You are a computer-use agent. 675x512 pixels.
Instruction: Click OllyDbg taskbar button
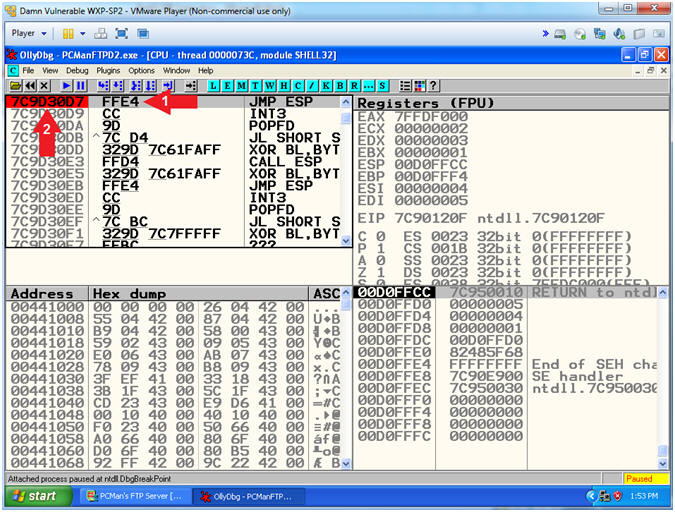tap(248, 496)
